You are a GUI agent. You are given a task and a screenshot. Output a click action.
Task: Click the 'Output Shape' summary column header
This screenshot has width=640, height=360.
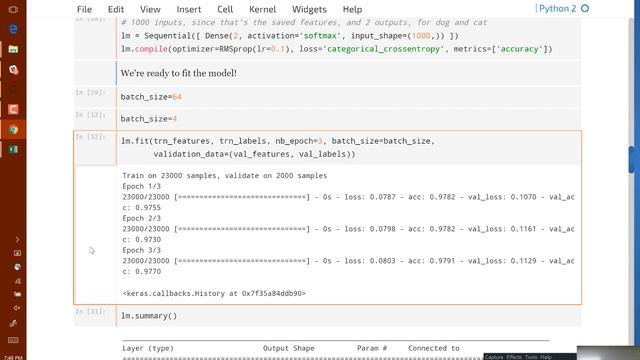point(289,348)
